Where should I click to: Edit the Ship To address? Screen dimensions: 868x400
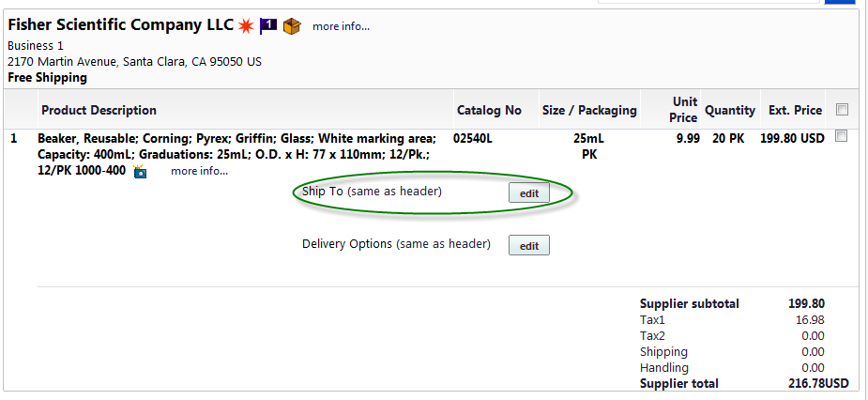(x=529, y=192)
